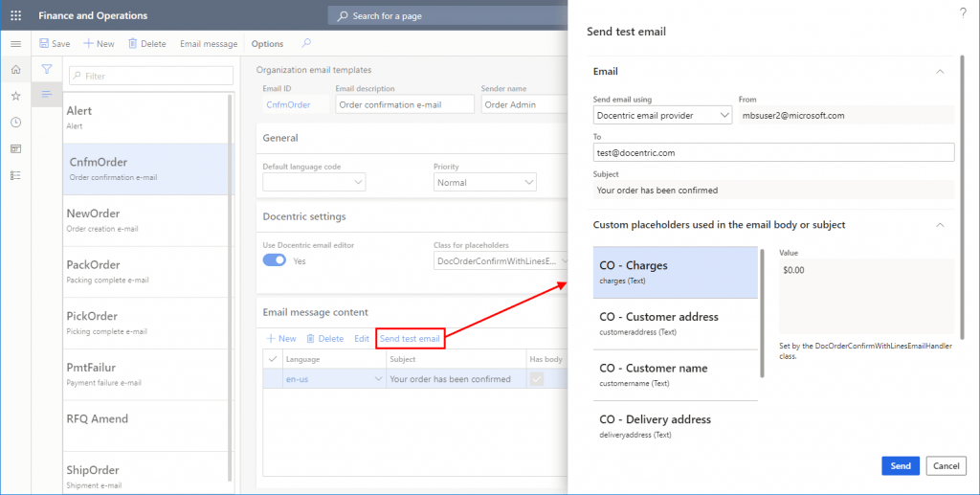Image resolution: width=980 pixels, height=495 pixels.
Task: Click the Cancel button
Action: pos(947,465)
